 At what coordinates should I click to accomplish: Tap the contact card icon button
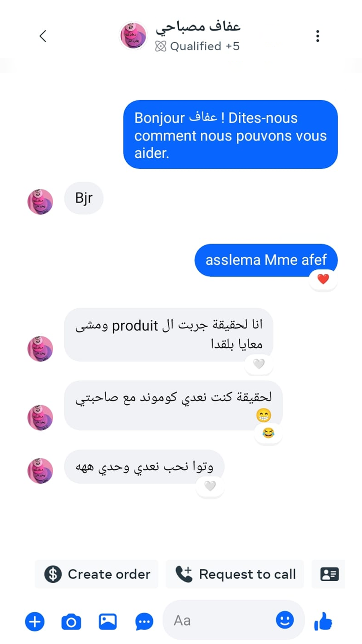pos(329,574)
